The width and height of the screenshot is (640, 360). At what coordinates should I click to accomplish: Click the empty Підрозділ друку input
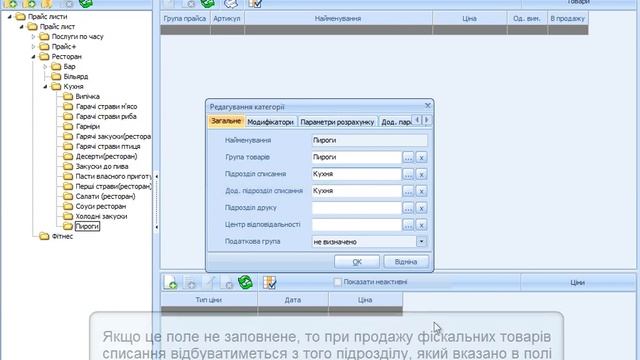[356, 208]
